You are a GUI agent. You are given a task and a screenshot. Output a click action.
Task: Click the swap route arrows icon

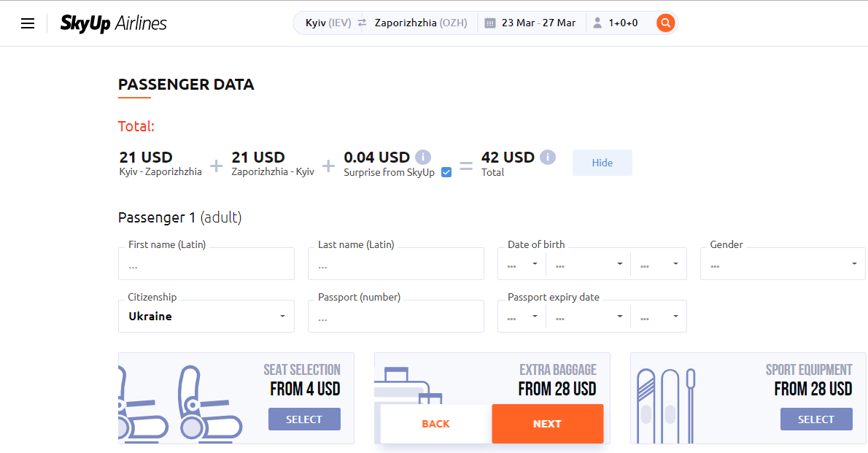362,23
